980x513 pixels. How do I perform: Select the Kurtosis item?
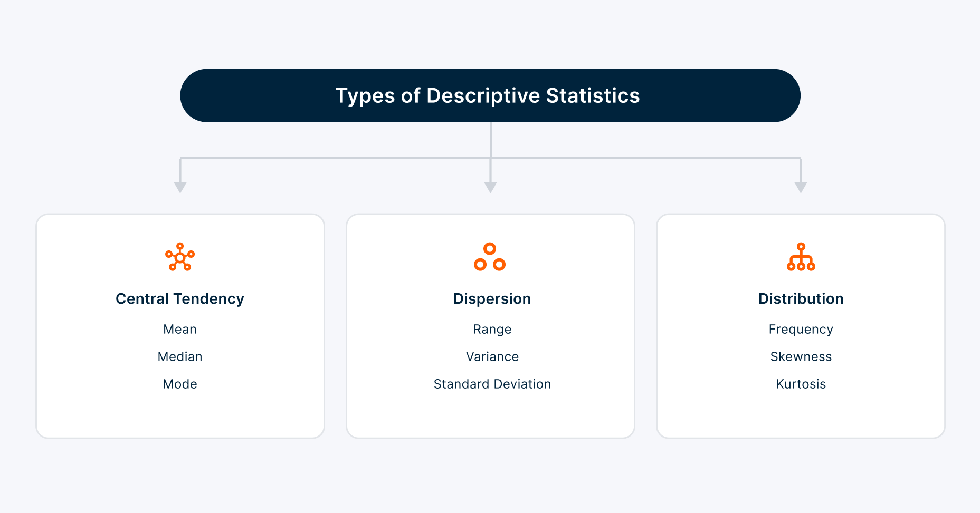tap(801, 384)
